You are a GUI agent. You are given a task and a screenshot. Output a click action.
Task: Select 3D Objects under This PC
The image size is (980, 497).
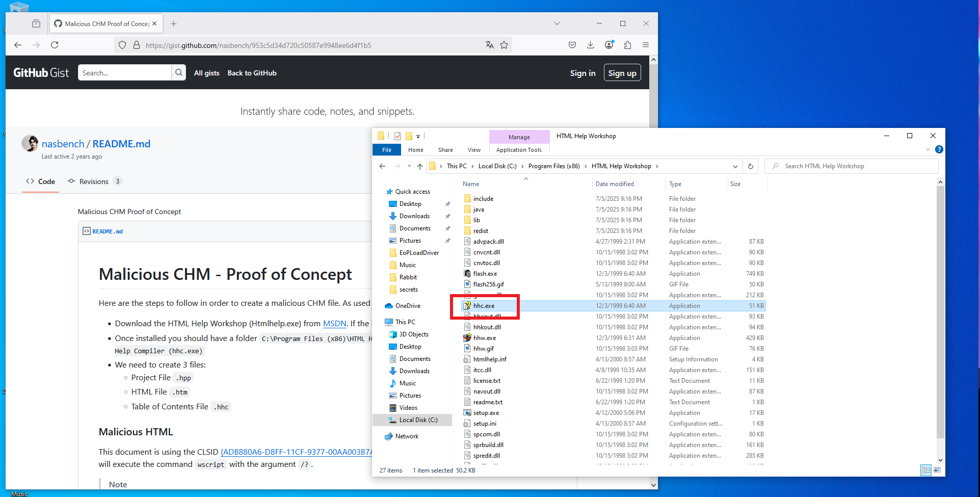414,334
